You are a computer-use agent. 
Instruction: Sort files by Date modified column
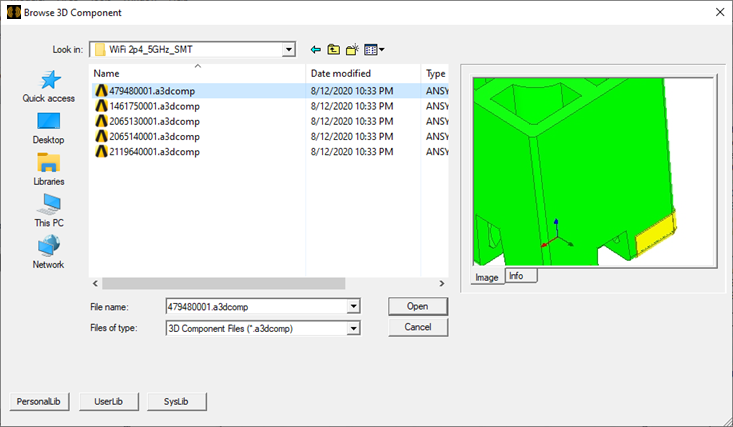(x=363, y=73)
